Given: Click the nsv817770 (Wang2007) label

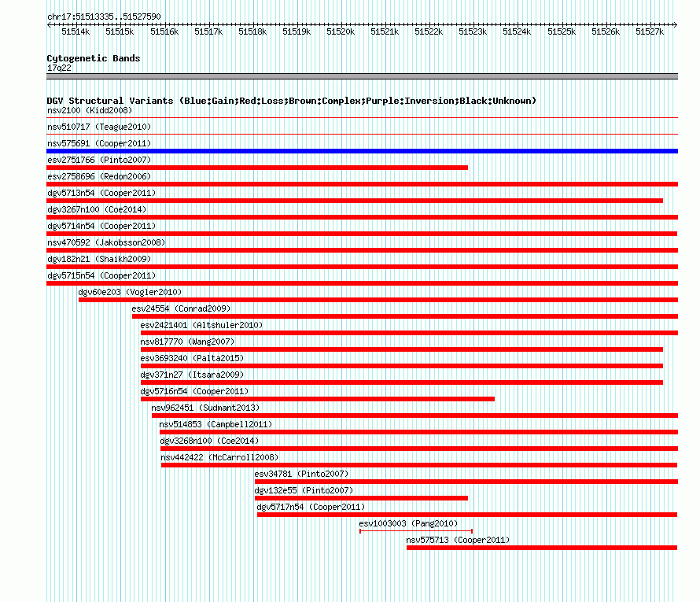Looking at the screenshot, I should click(x=187, y=342).
